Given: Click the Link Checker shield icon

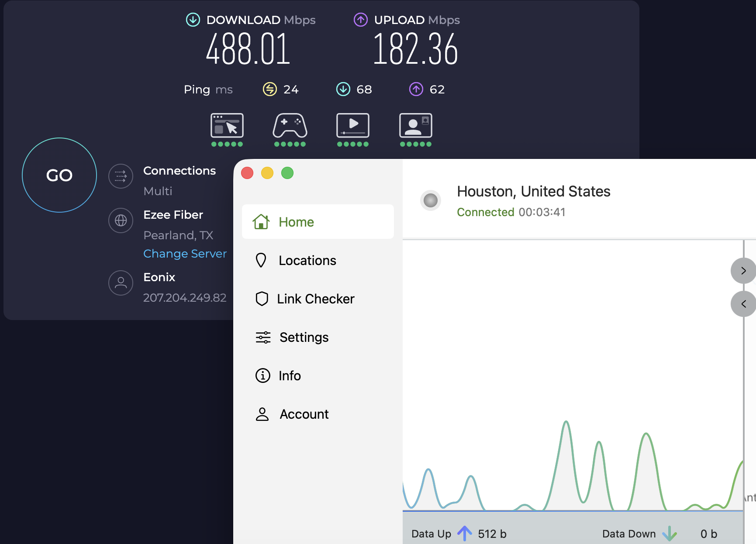Looking at the screenshot, I should (262, 299).
